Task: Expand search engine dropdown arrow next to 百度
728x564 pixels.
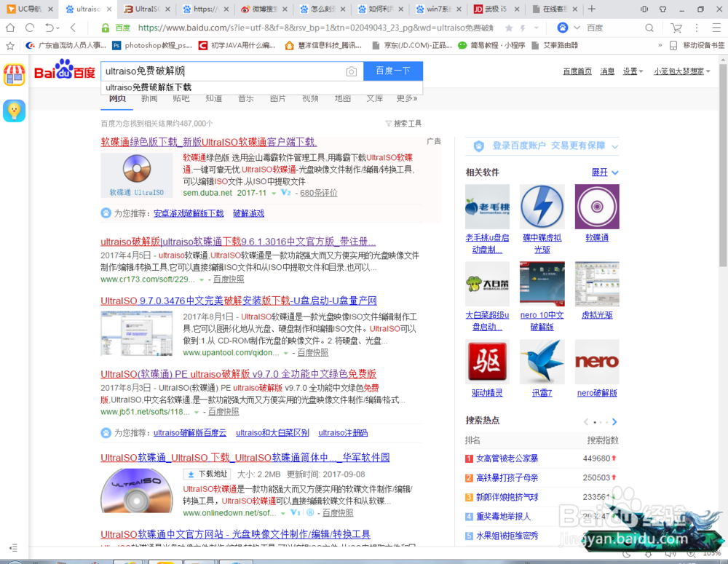Action: pyautogui.click(x=577, y=28)
